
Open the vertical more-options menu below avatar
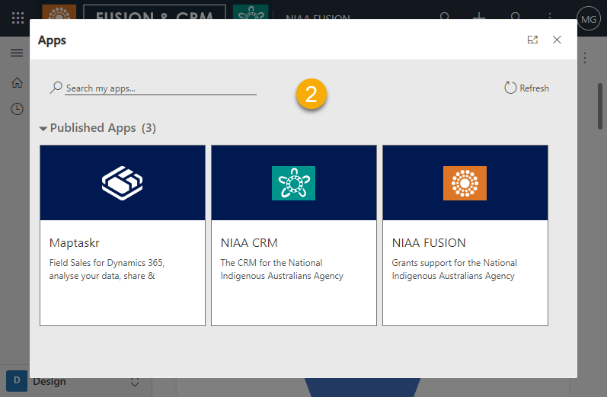pos(585,58)
